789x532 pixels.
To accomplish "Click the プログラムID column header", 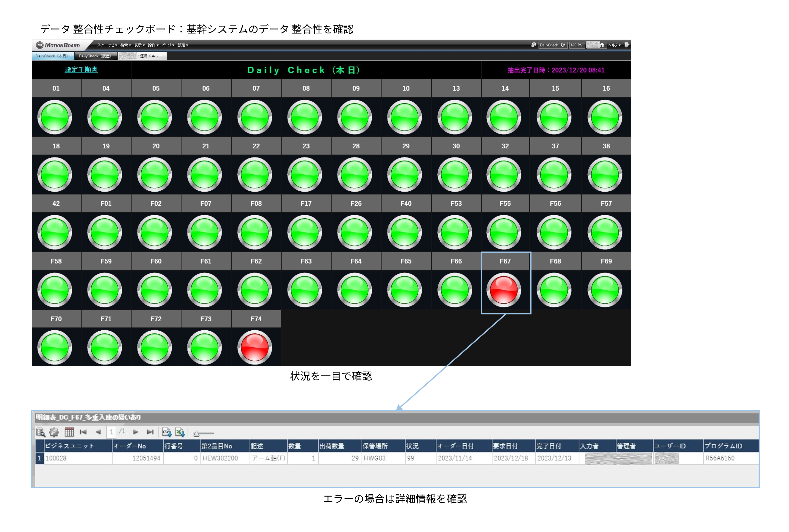I will point(731,446).
